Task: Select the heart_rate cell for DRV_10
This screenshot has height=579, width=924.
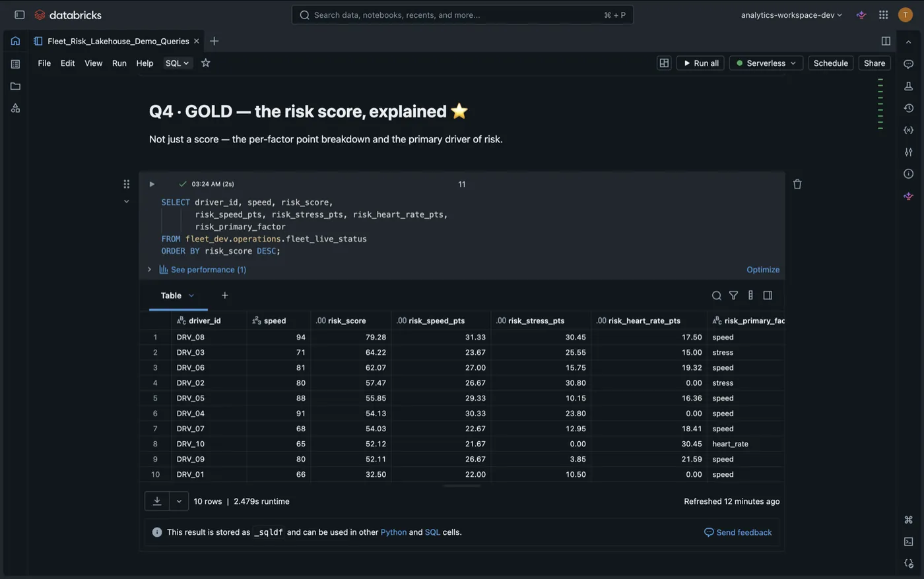Action: coord(746,444)
